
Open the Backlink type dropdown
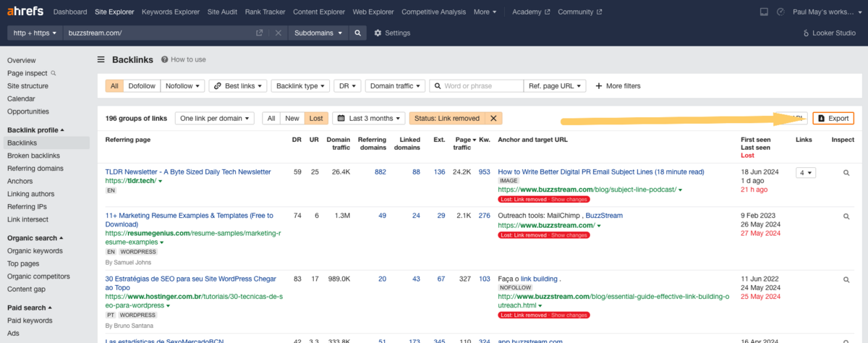pyautogui.click(x=300, y=86)
